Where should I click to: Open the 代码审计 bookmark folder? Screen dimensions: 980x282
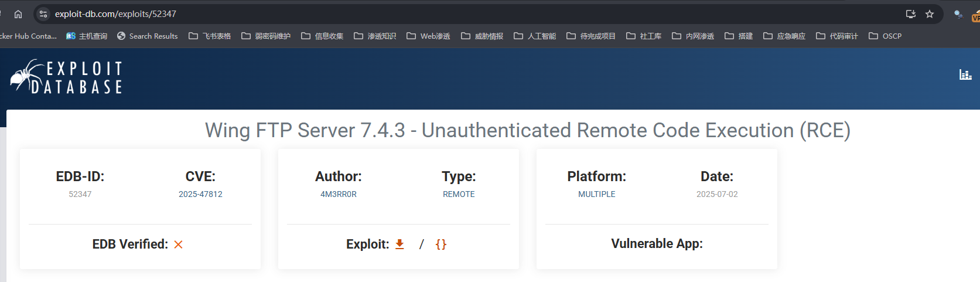[x=837, y=36]
